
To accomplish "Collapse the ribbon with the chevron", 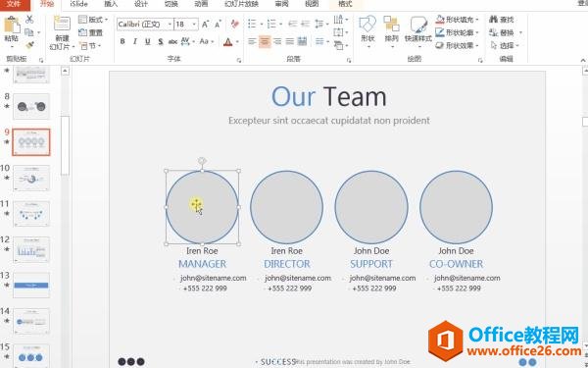I will (583, 60).
